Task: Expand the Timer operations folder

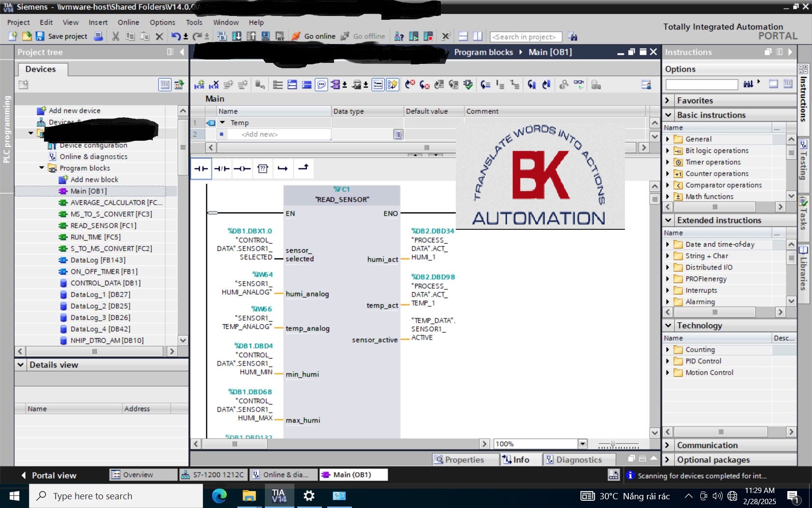Action: (668, 162)
